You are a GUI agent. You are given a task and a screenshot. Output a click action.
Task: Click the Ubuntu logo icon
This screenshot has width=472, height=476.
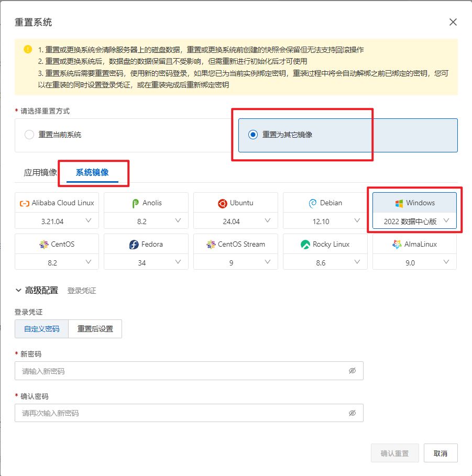click(222, 203)
